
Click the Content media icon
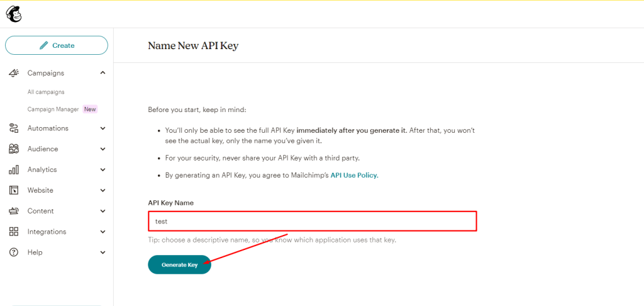14,211
